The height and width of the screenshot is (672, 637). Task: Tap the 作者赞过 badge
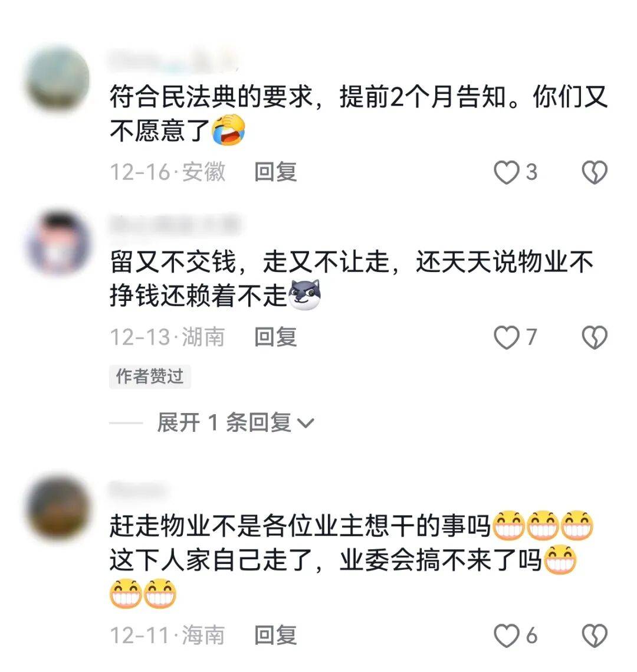pyautogui.click(x=149, y=376)
